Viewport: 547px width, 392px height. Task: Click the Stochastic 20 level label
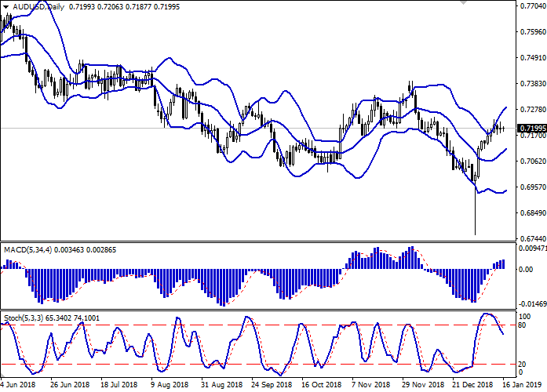522,364
